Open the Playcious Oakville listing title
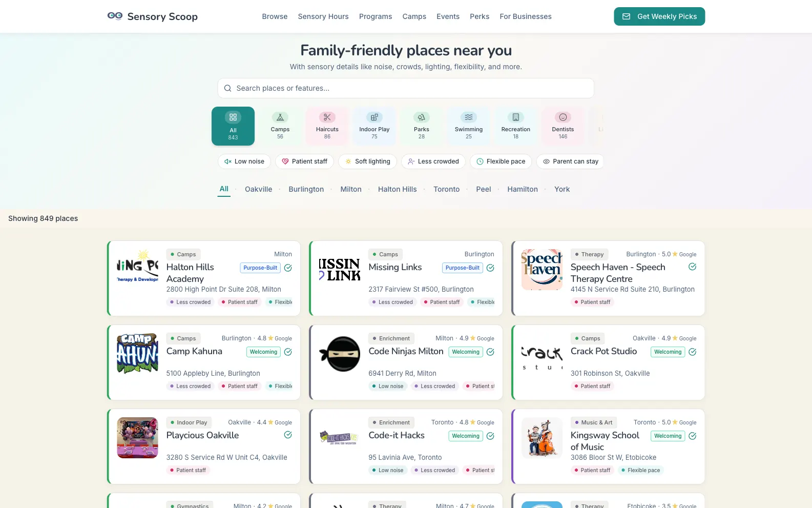Image resolution: width=812 pixels, height=508 pixels. click(x=202, y=435)
